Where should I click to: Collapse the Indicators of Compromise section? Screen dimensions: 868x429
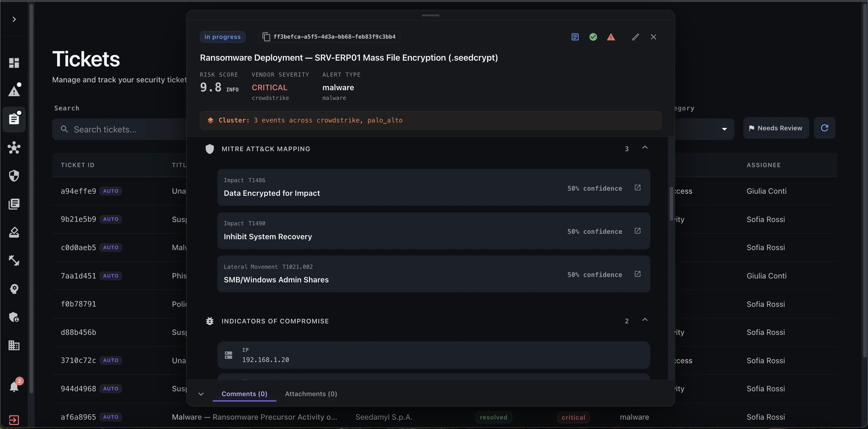645,320
